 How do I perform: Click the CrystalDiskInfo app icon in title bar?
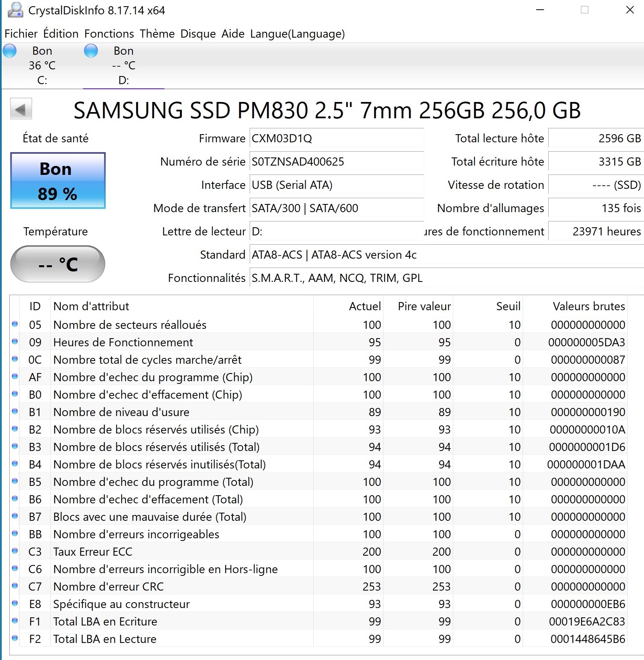pos(15,10)
